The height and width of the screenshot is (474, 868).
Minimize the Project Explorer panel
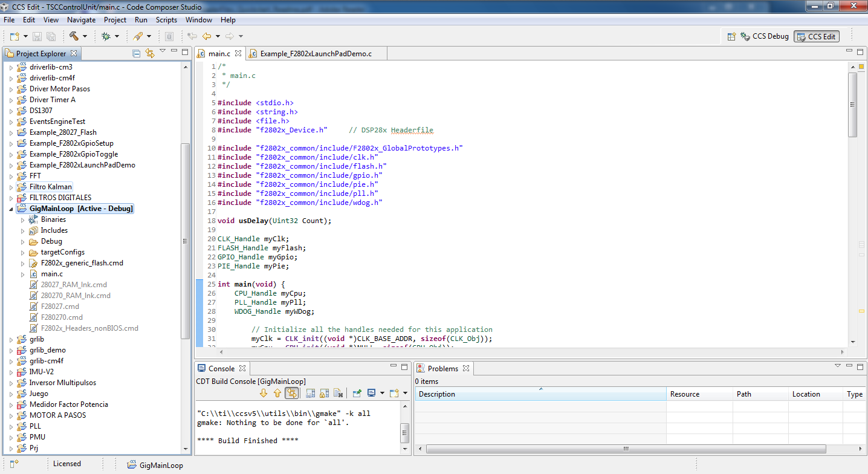click(x=175, y=52)
